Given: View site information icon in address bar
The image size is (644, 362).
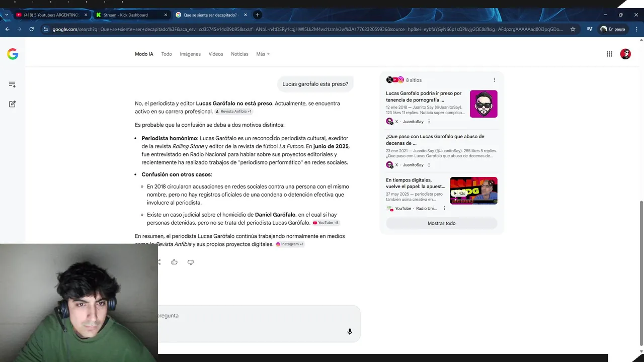Looking at the screenshot, I should tap(46, 29).
